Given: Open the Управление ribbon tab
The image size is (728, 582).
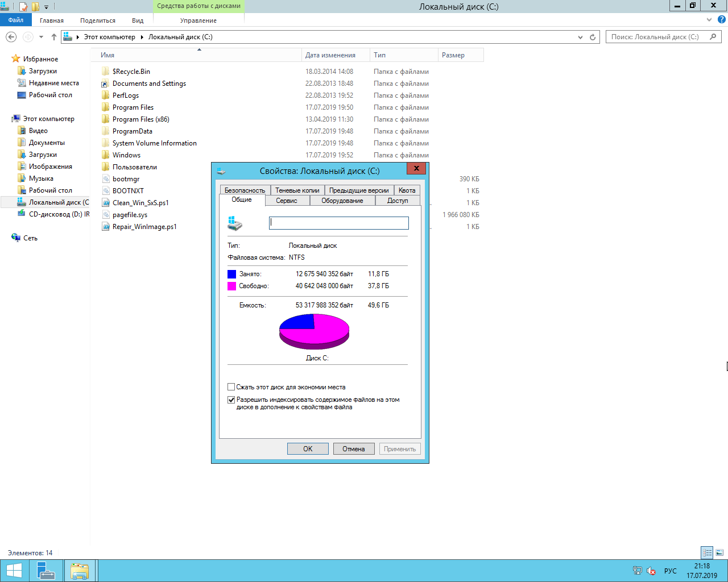Looking at the screenshot, I should pyautogui.click(x=198, y=20).
